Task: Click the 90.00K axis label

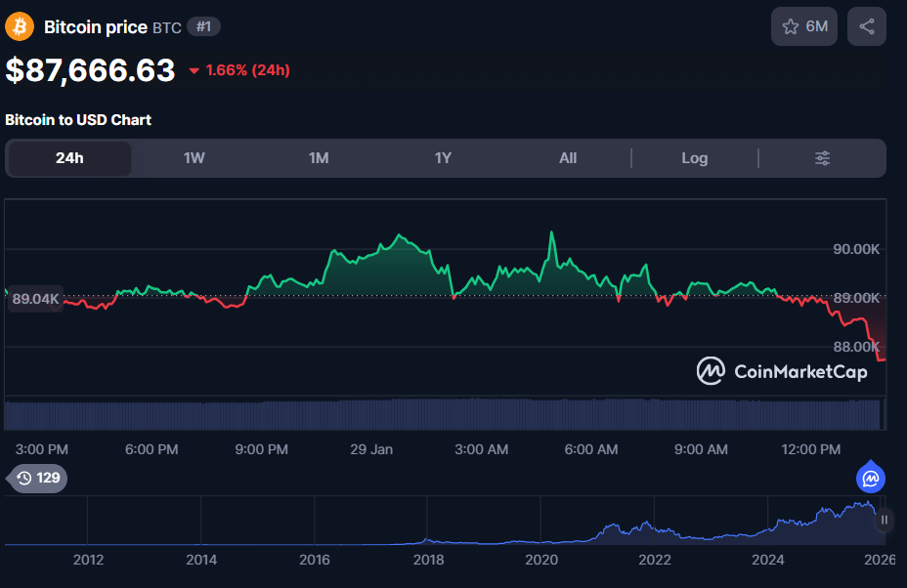Action: pyautogui.click(x=856, y=249)
